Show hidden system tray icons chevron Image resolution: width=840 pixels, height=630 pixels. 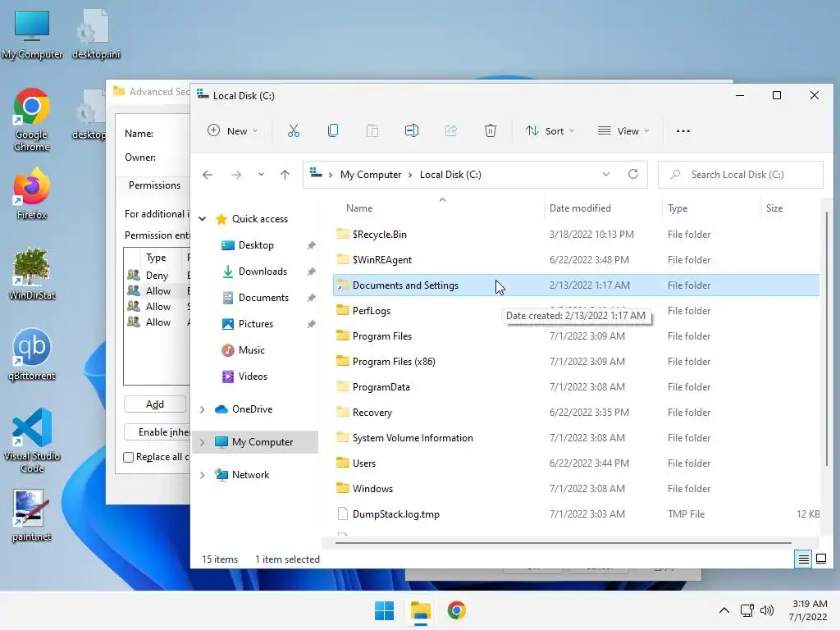724,610
